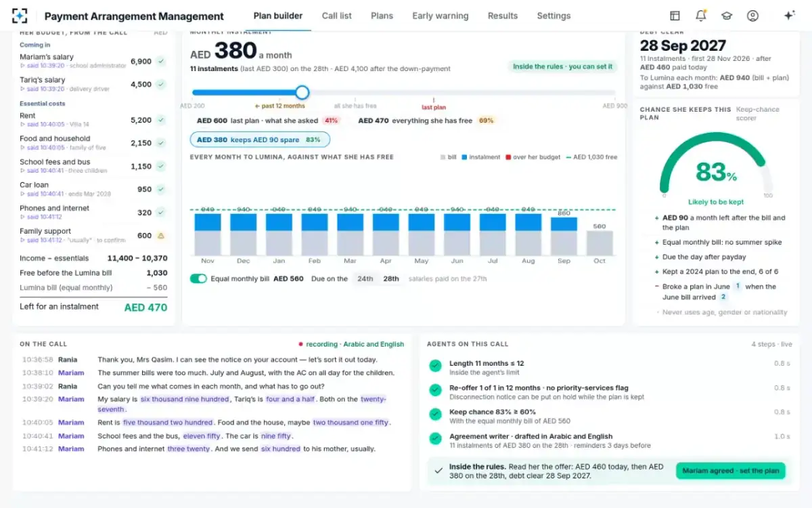
Task: Click the warning icon beside Family support 600
Action: (x=161, y=236)
